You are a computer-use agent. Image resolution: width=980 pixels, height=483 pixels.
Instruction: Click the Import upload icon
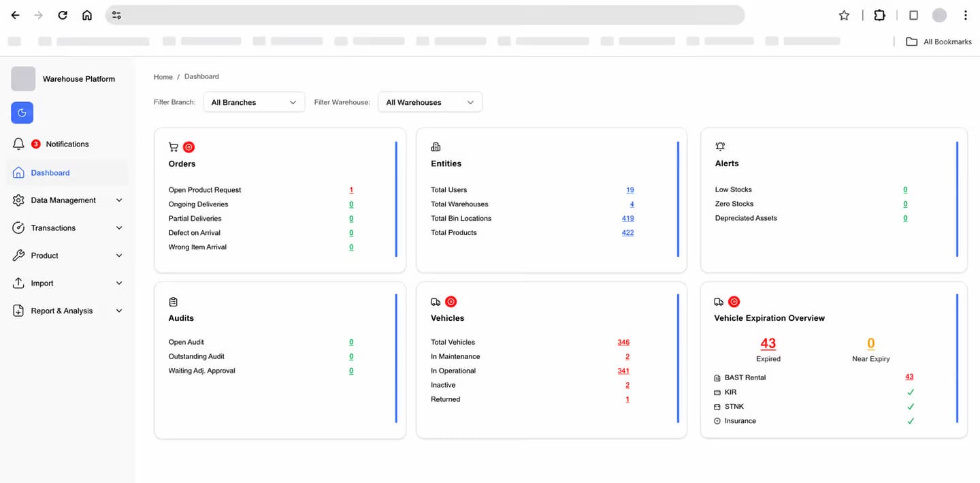click(x=18, y=283)
